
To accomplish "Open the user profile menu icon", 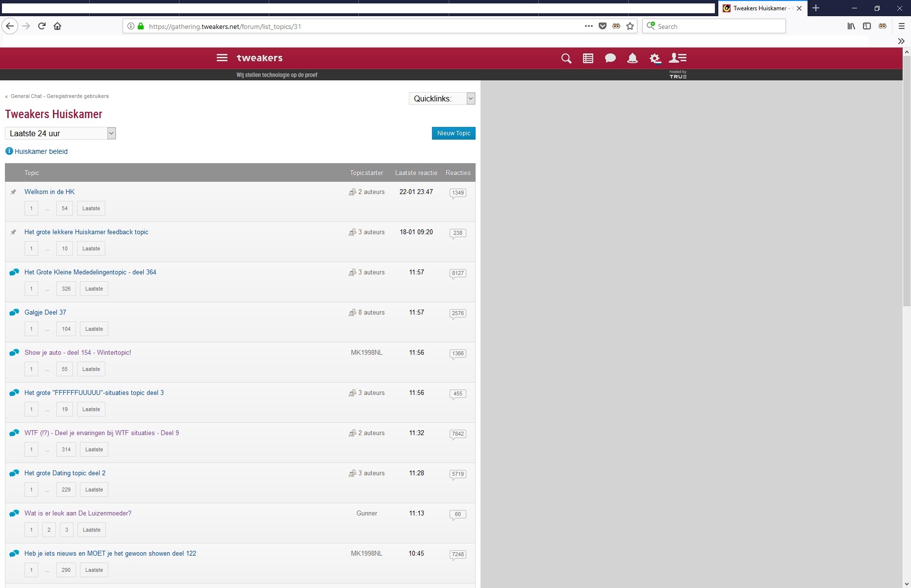I will click(x=678, y=58).
